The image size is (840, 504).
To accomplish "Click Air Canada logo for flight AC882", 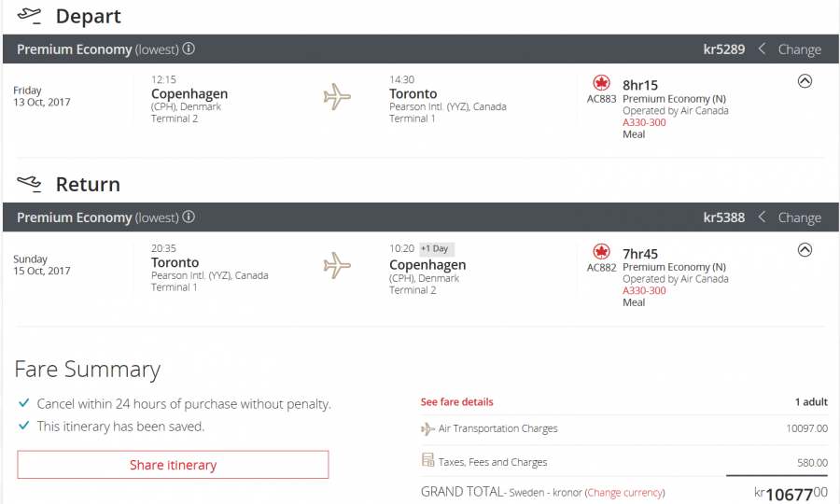I will tap(602, 252).
